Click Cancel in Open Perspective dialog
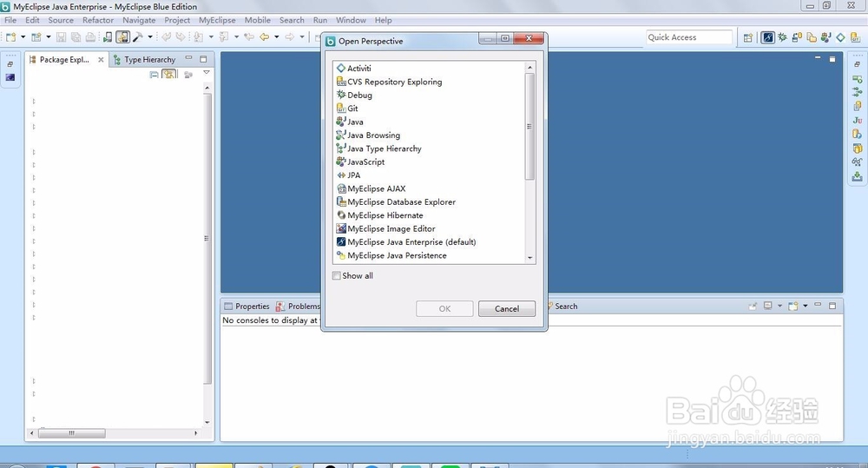The image size is (868, 468). click(507, 308)
